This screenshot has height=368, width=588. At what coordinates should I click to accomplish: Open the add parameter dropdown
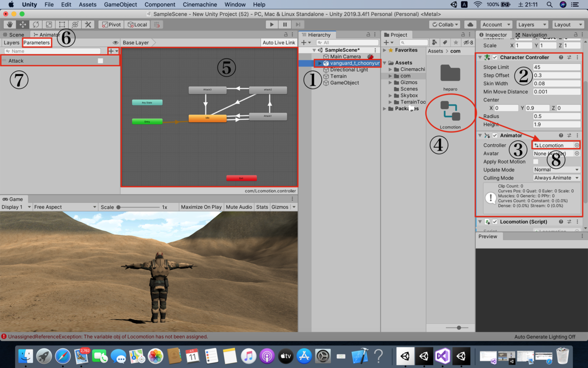click(114, 51)
